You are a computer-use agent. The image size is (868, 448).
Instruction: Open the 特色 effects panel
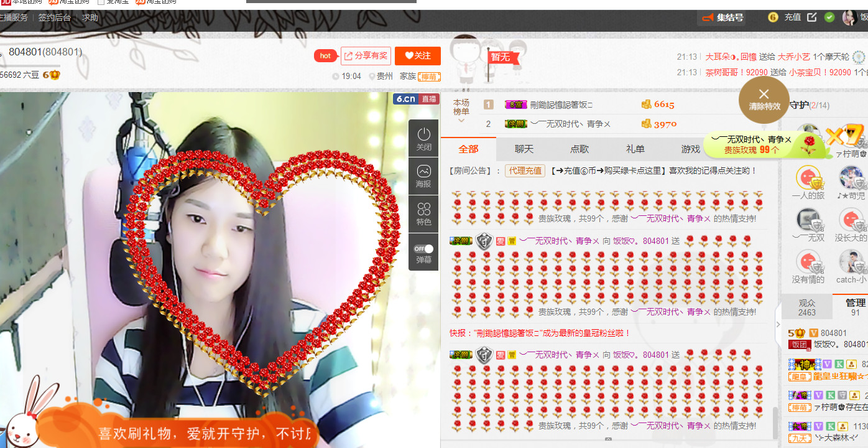(424, 214)
